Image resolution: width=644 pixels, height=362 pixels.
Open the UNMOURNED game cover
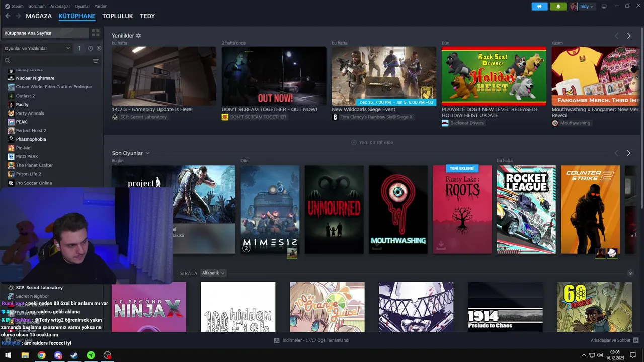tap(334, 210)
